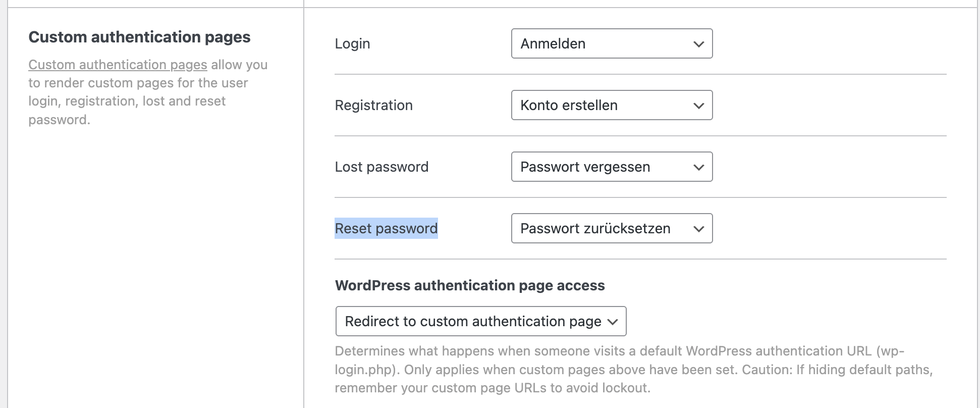Click the chevron of the Redirect dropdown
Image resolution: width=980 pixels, height=408 pixels.
(x=613, y=322)
